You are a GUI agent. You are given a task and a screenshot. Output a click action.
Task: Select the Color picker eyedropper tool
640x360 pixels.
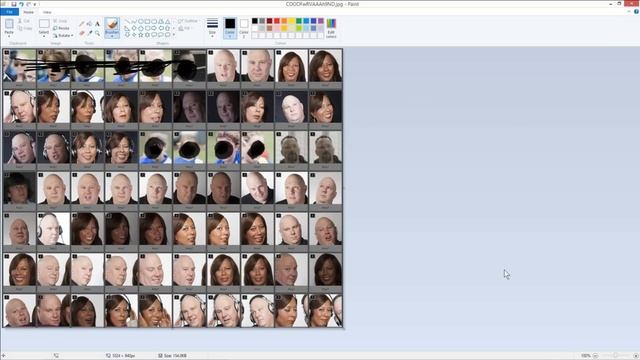89,33
